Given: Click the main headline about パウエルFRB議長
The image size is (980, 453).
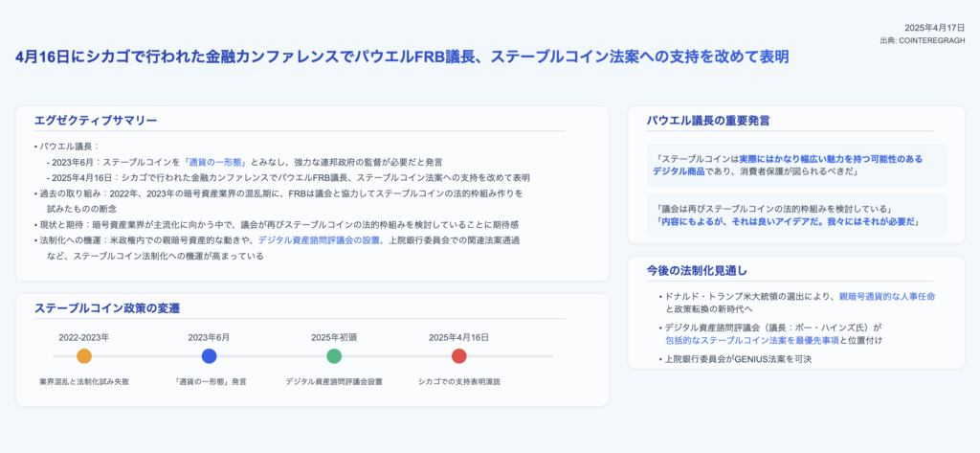Looking at the screenshot, I should [402, 57].
